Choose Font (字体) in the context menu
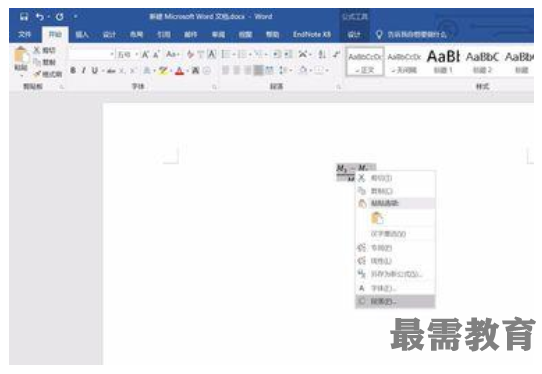 (395, 288)
